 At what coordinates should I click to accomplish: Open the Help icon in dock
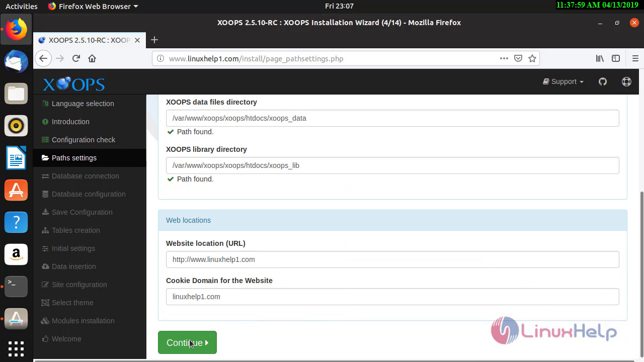[x=16, y=222]
